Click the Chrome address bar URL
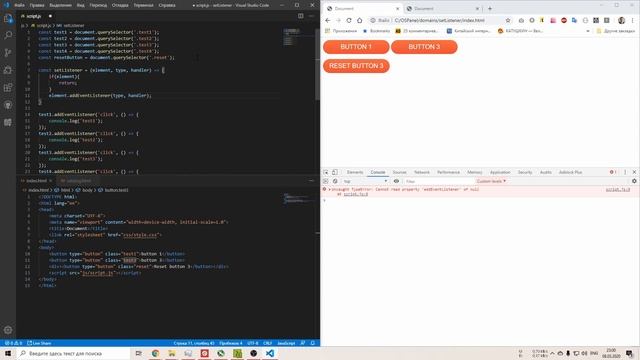The height and width of the screenshot is (360, 640). pos(439,20)
